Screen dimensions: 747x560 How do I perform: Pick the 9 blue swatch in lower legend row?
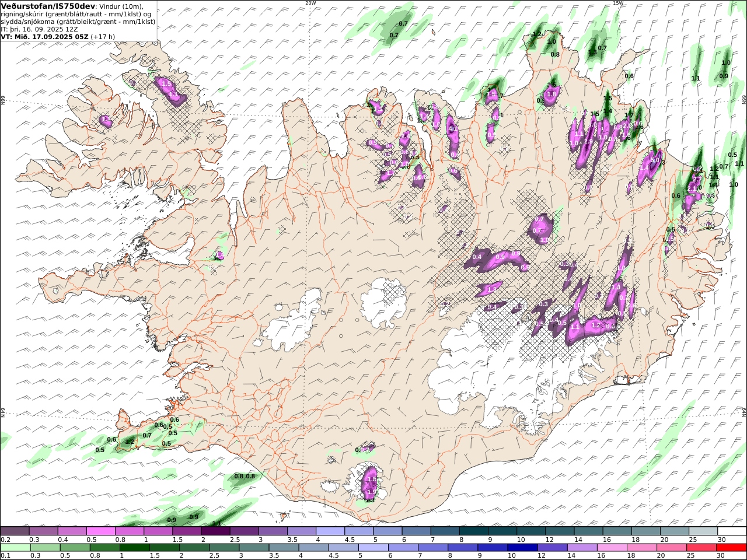[493, 548]
